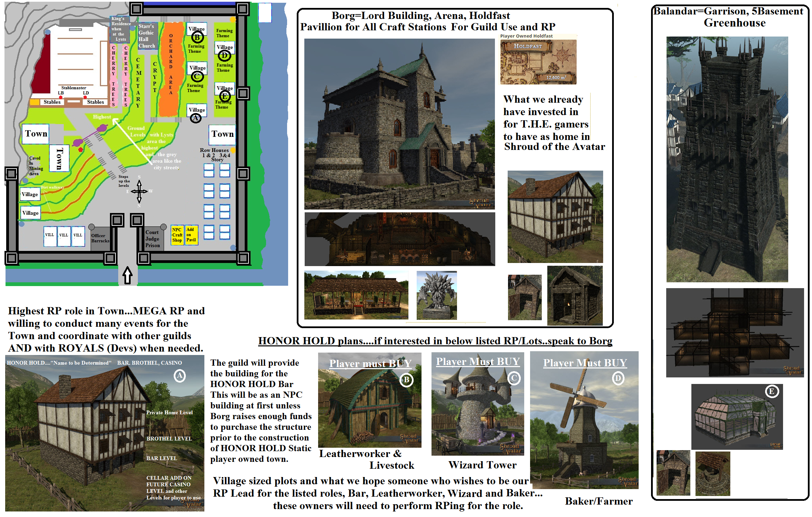Image resolution: width=812 pixels, height=517 pixels.
Task: Click the compass rose on the map
Action: click(x=139, y=191)
